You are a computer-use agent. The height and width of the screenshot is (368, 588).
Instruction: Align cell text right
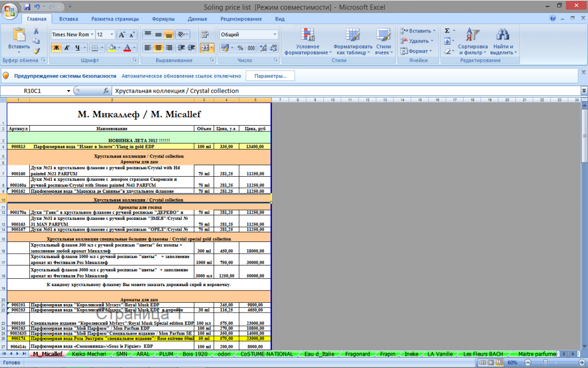(x=169, y=48)
